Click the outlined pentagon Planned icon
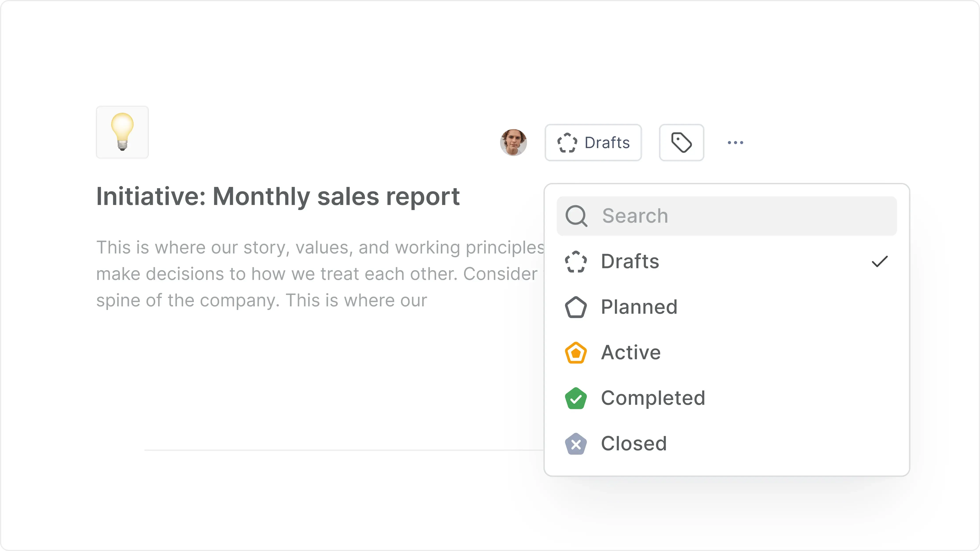Viewport: 980px width, 551px height. [x=576, y=307]
